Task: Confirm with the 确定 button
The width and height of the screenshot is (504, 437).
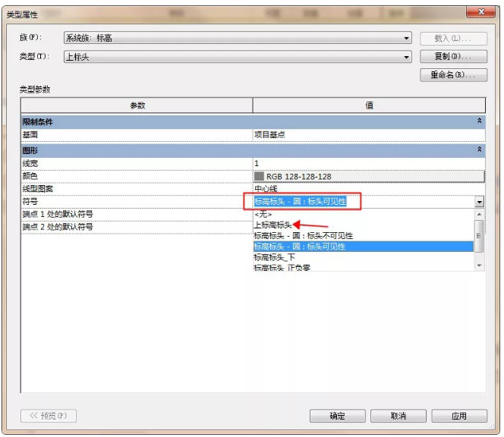Action: point(338,416)
